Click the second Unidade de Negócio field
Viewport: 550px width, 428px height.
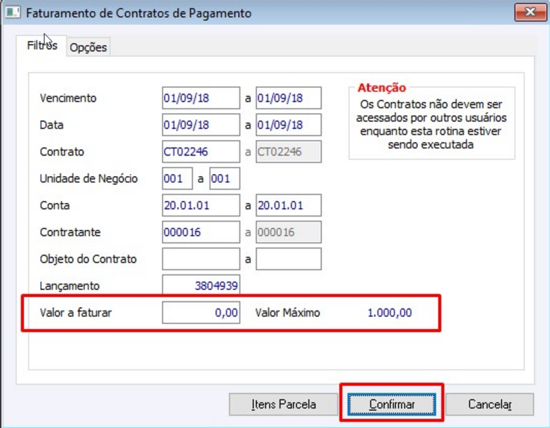pos(225,179)
